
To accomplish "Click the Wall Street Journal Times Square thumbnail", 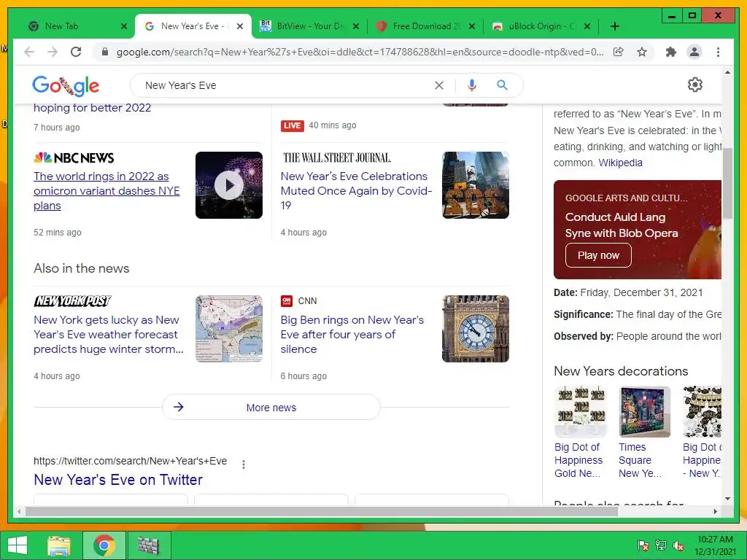I will [476, 185].
